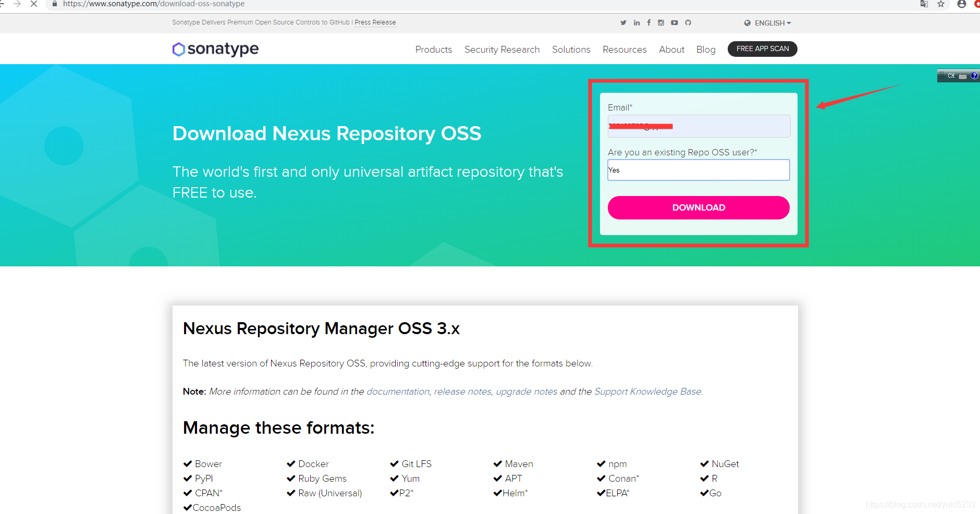This screenshot has height=514, width=980.
Task: Click the pink DOWNLOAD button
Action: point(699,207)
